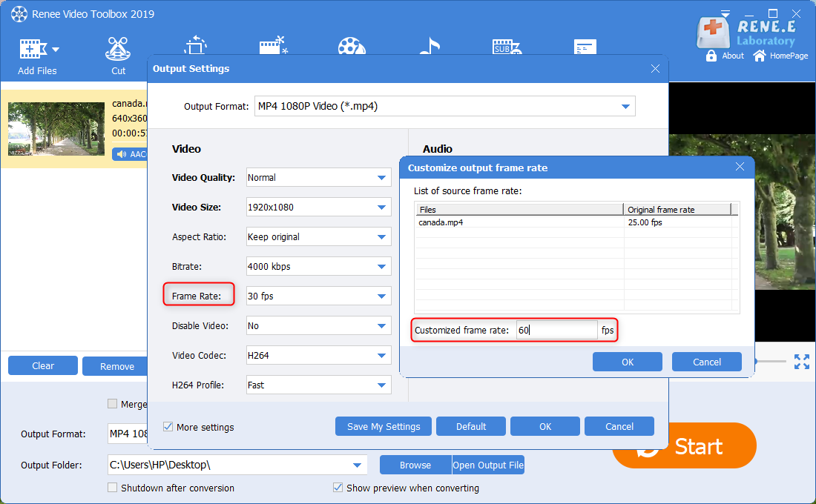
Task: Open the Subtitle SUB tool icon
Action: click(x=507, y=47)
